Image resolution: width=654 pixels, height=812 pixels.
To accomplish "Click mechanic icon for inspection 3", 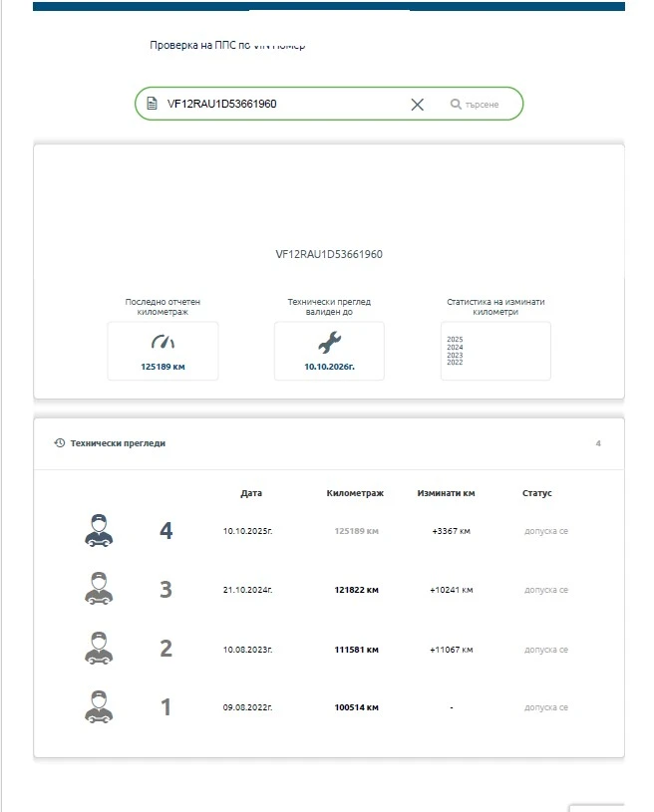I will point(99,589).
